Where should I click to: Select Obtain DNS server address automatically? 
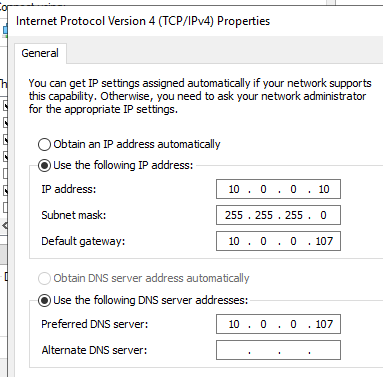[44, 278]
